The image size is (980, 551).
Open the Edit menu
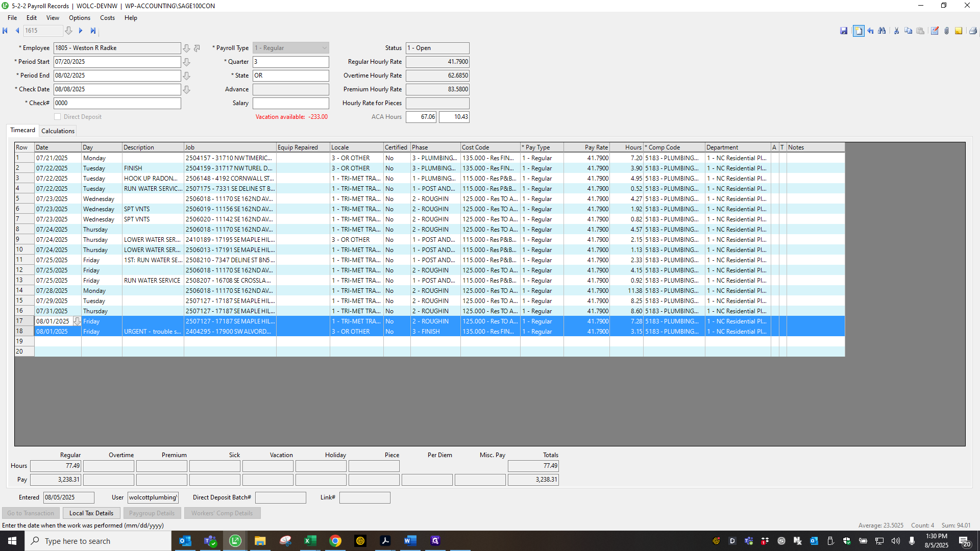point(32,18)
